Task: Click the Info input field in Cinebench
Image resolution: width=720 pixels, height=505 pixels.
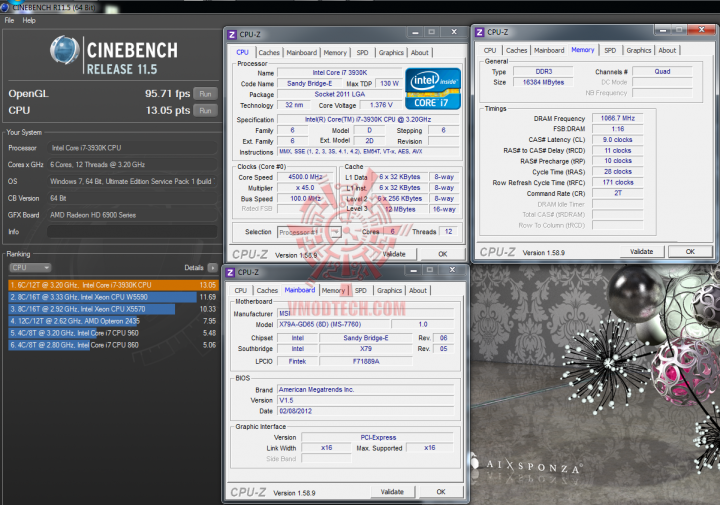Action: (x=132, y=231)
